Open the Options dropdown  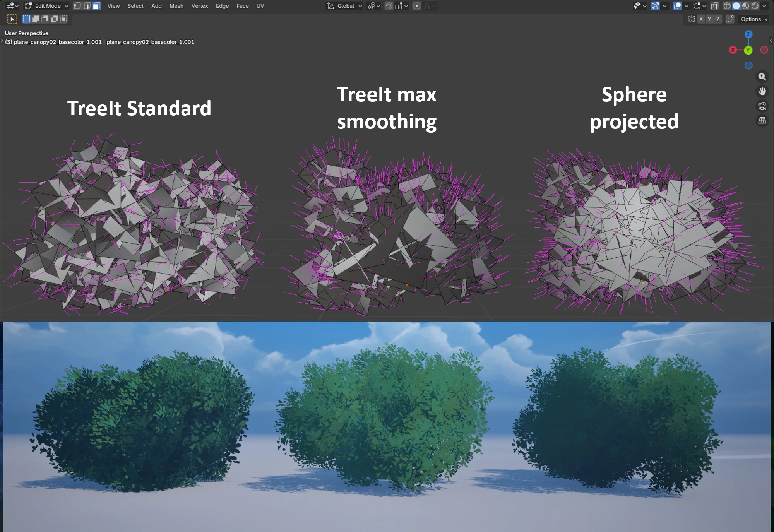754,19
